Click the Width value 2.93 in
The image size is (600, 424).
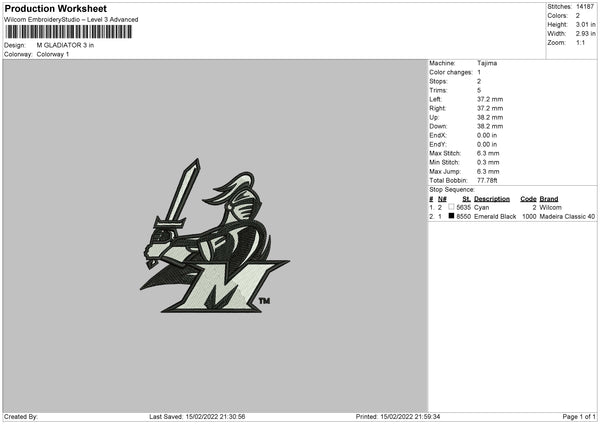click(x=585, y=34)
